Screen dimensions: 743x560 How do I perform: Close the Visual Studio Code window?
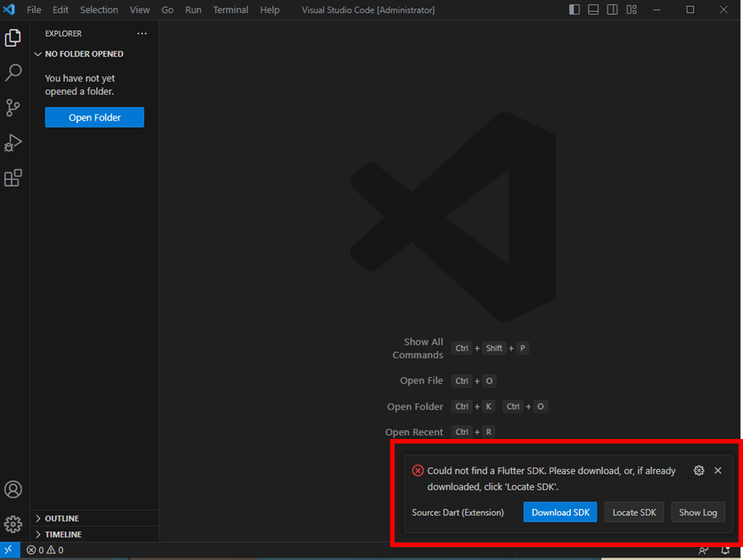(724, 9)
